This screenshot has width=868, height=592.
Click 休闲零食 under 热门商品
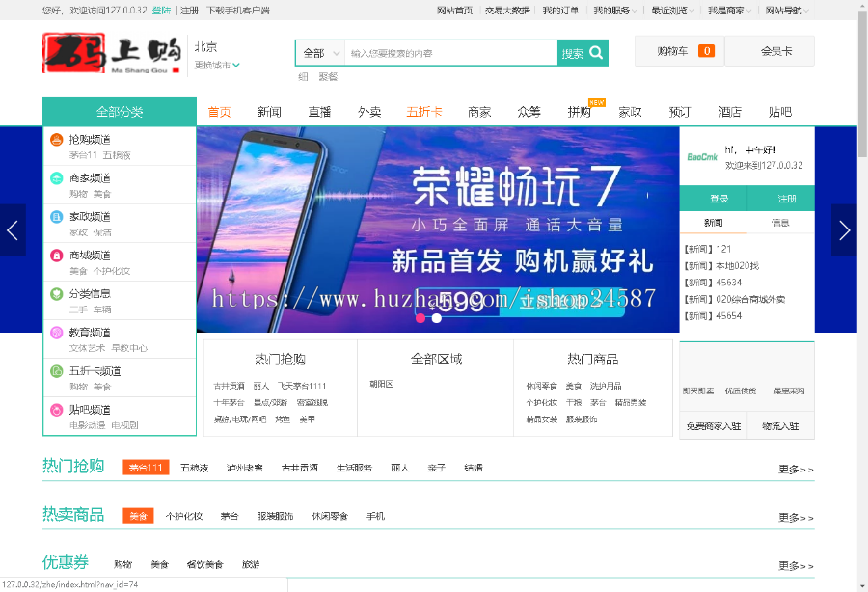[x=541, y=386]
